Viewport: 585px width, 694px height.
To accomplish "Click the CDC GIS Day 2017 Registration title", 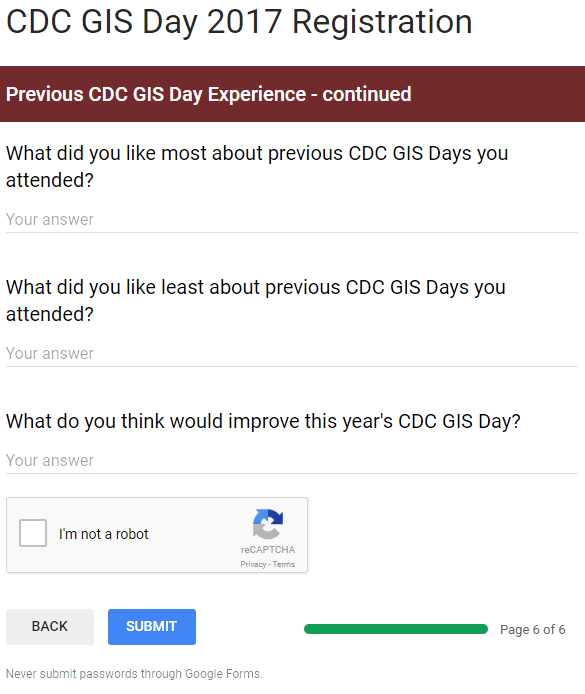I will [239, 21].
